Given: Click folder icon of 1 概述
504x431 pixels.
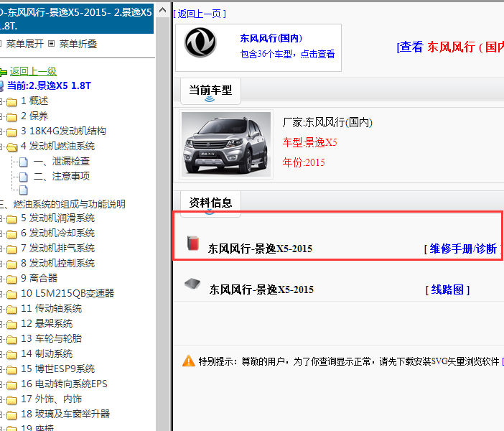Looking at the screenshot, I should (x=11, y=102).
